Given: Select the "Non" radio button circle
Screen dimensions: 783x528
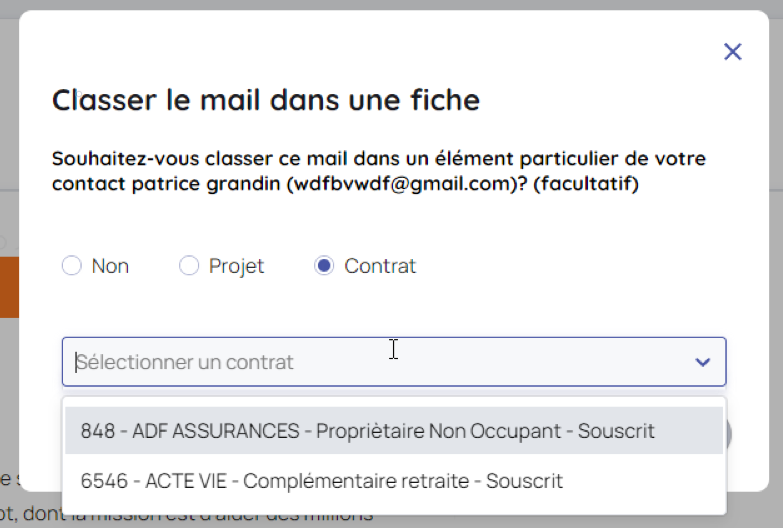Looking at the screenshot, I should [x=71, y=266].
